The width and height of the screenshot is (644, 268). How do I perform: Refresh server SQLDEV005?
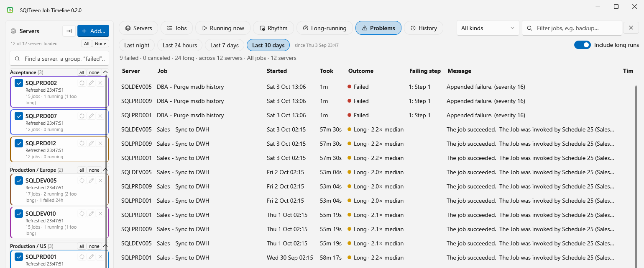tap(82, 180)
